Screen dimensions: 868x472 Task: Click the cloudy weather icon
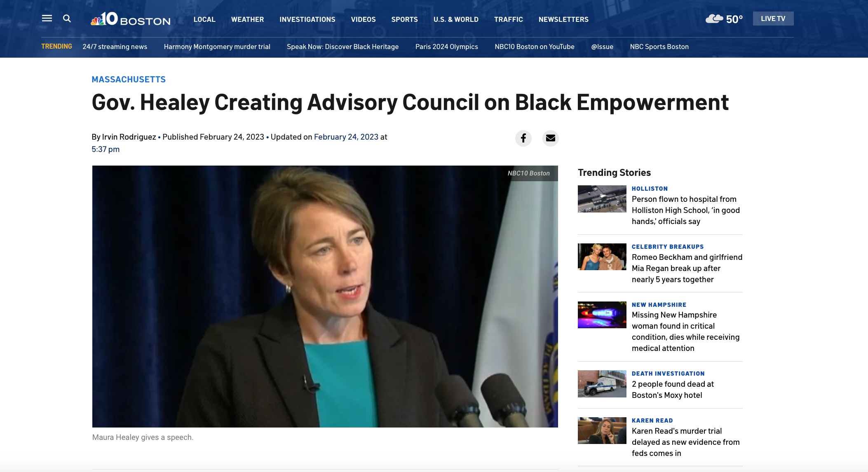pyautogui.click(x=714, y=19)
